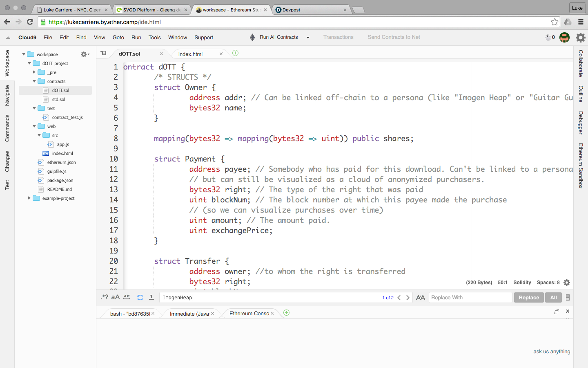
Task: Toggle case-sensitive search
Action: [116, 297]
